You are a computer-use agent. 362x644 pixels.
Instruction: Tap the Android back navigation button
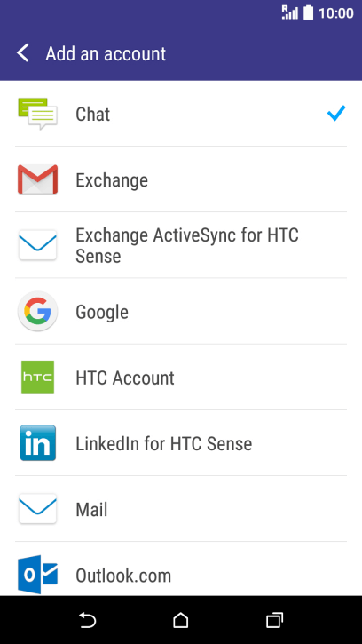(x=87, y=620)
